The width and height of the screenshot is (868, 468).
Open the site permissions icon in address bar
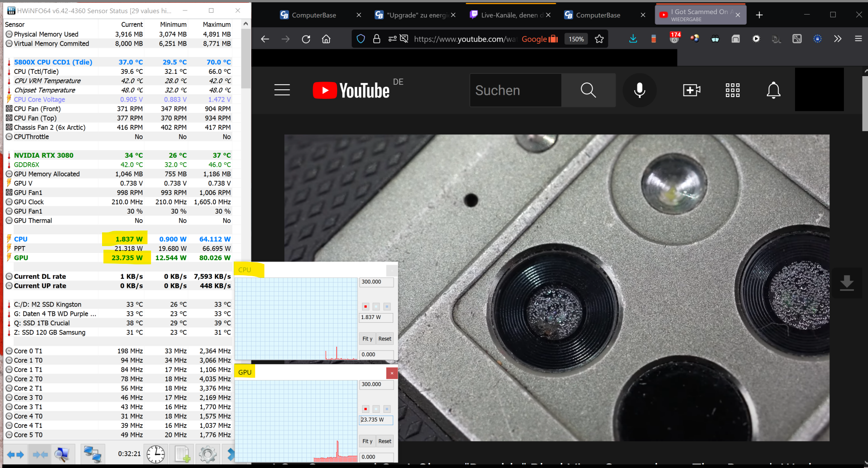tap(392, 39)
